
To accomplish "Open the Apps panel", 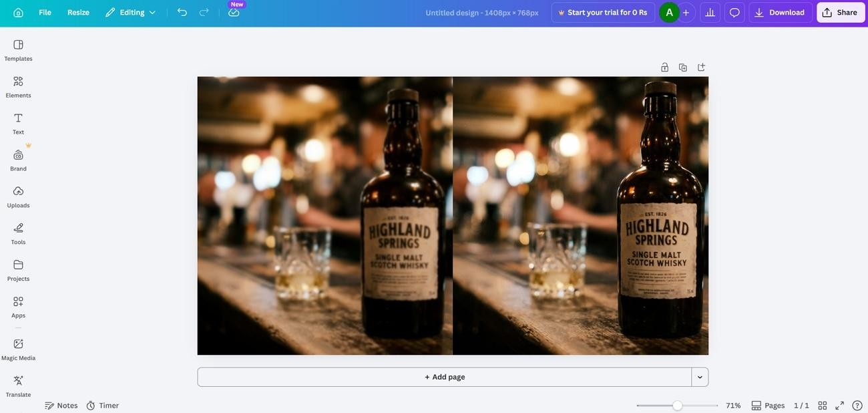I will [18, 307].
